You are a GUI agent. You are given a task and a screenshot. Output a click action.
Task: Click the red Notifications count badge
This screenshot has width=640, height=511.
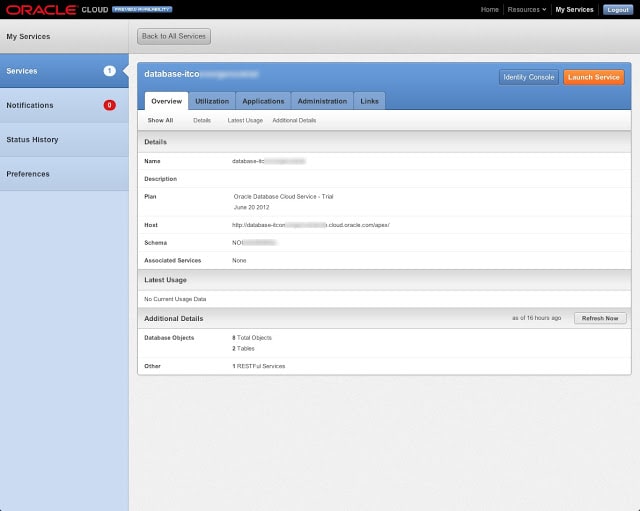point(109,105)
